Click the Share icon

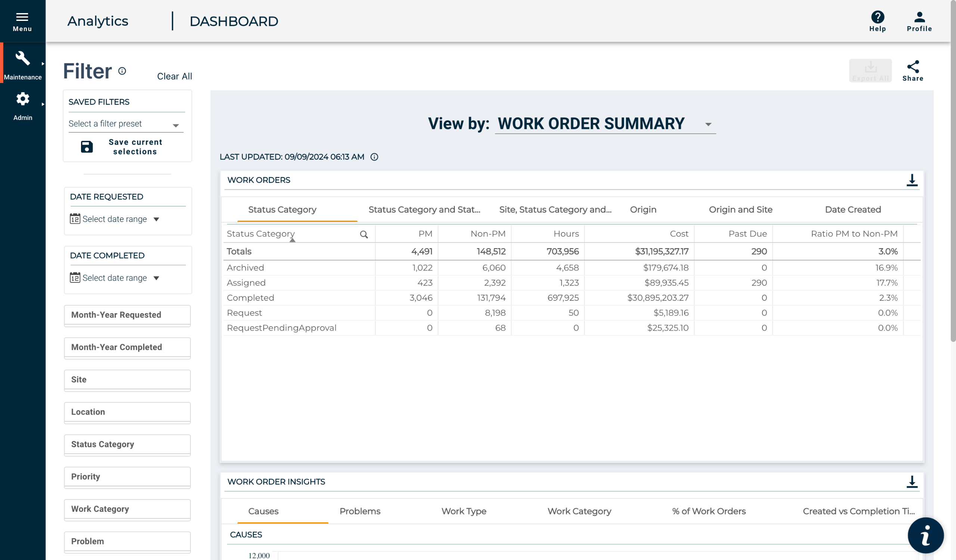912,67
